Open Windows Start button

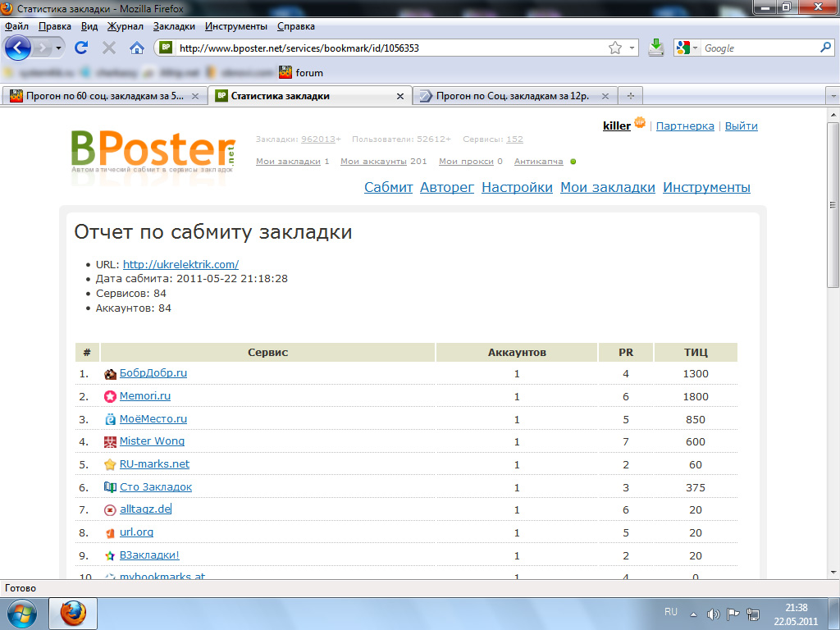[x=22, y=614]
